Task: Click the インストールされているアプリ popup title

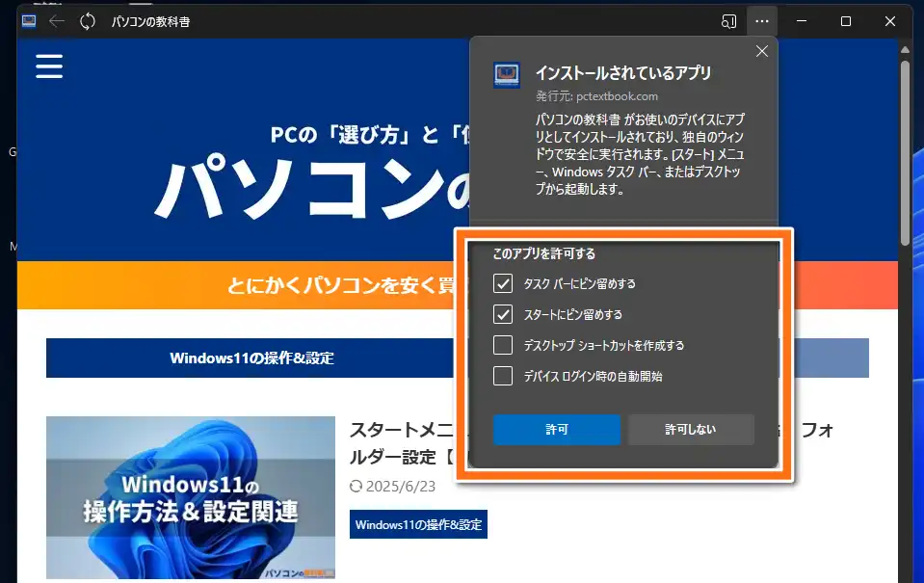Action: pyautogui.click(x=622, y=73)
